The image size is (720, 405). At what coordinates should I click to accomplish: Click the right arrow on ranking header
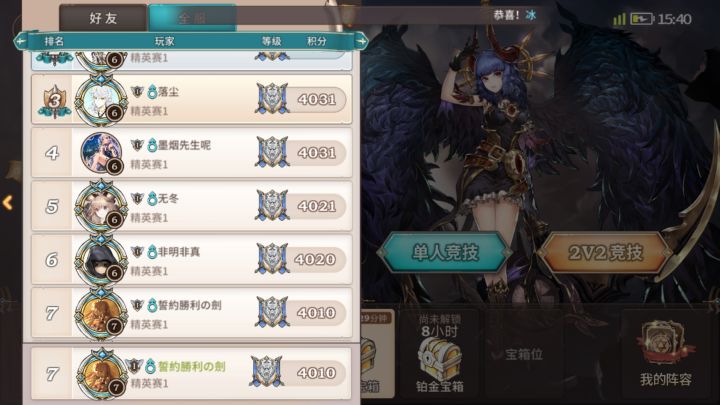pyautogui.click(x=361, y=41)
